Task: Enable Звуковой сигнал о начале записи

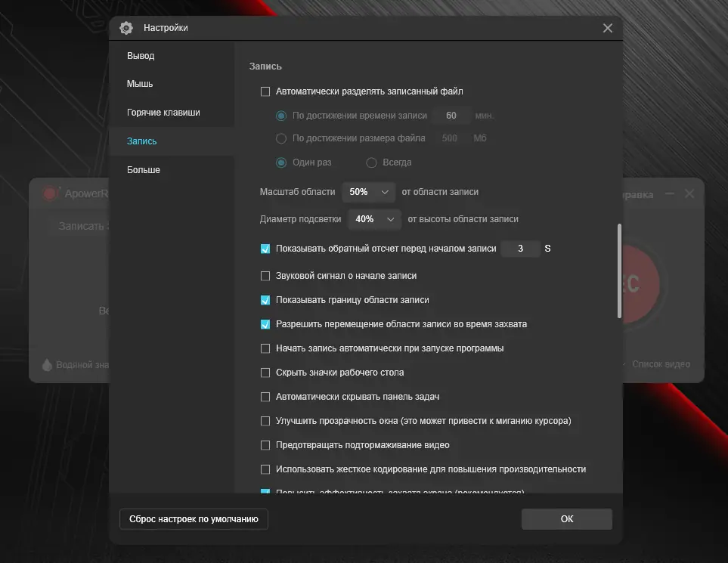Action: (265, 276)
